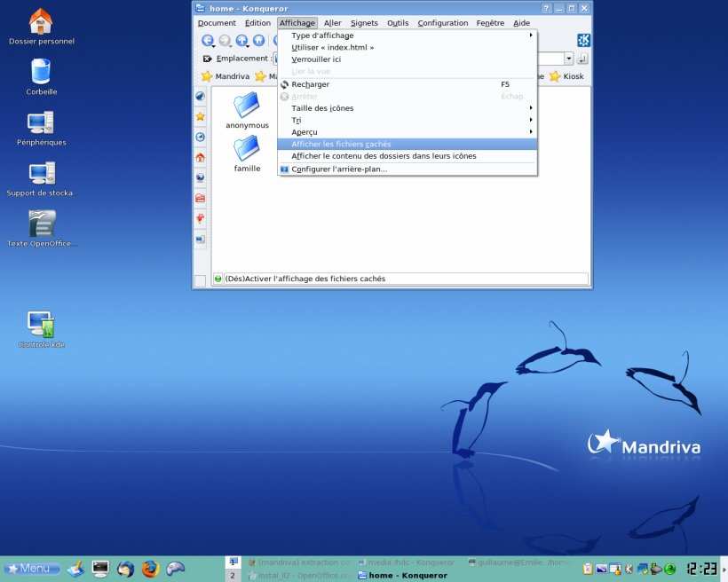728x582 pixels.
Task: Open the famille folder
Action: (x=247, y=153)
